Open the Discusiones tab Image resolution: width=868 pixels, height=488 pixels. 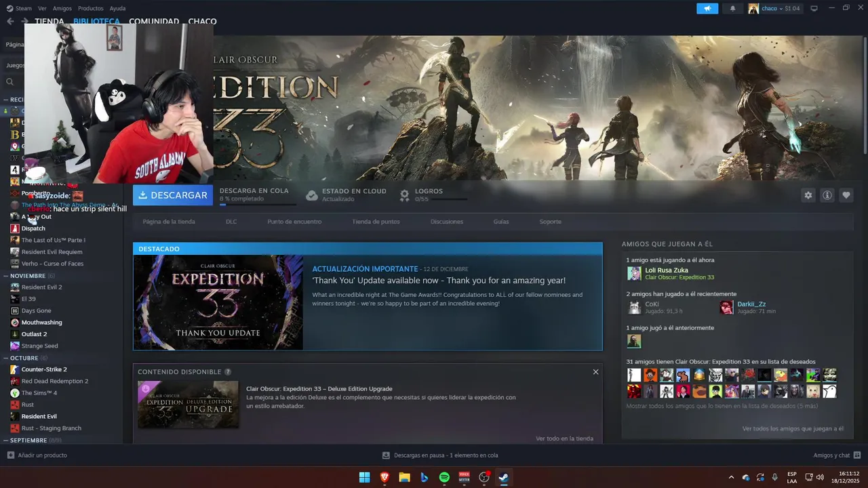tap(447, 222)
